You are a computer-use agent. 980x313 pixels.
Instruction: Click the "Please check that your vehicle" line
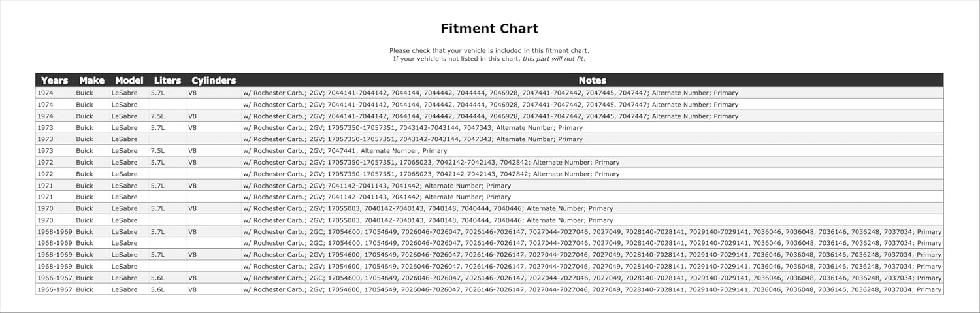tap(489, 50)
